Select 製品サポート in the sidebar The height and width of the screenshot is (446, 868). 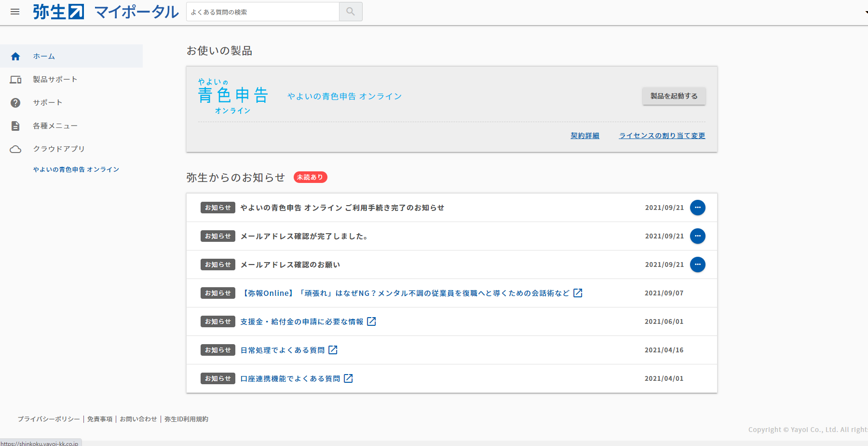(x=55, y=80)
